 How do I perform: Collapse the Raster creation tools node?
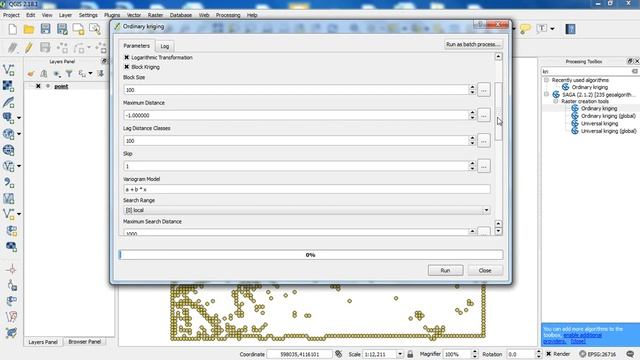click(556, 101)
